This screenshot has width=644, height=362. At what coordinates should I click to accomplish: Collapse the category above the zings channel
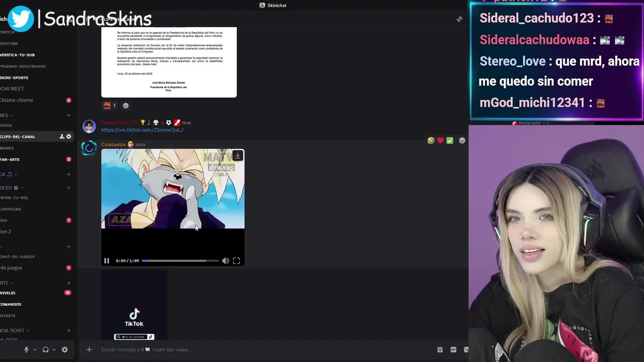click(x=7, y=115)
